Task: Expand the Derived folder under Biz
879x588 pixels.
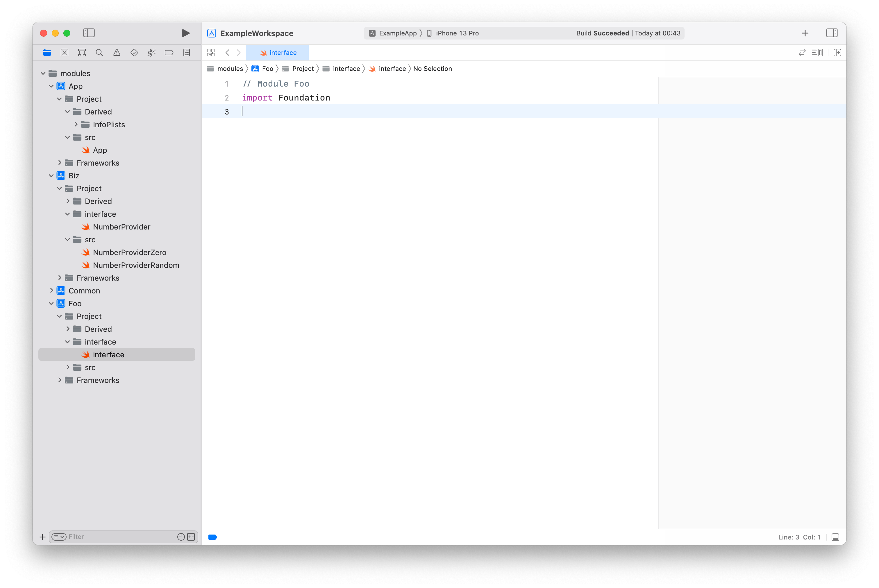Action: (x=68, y=201)
